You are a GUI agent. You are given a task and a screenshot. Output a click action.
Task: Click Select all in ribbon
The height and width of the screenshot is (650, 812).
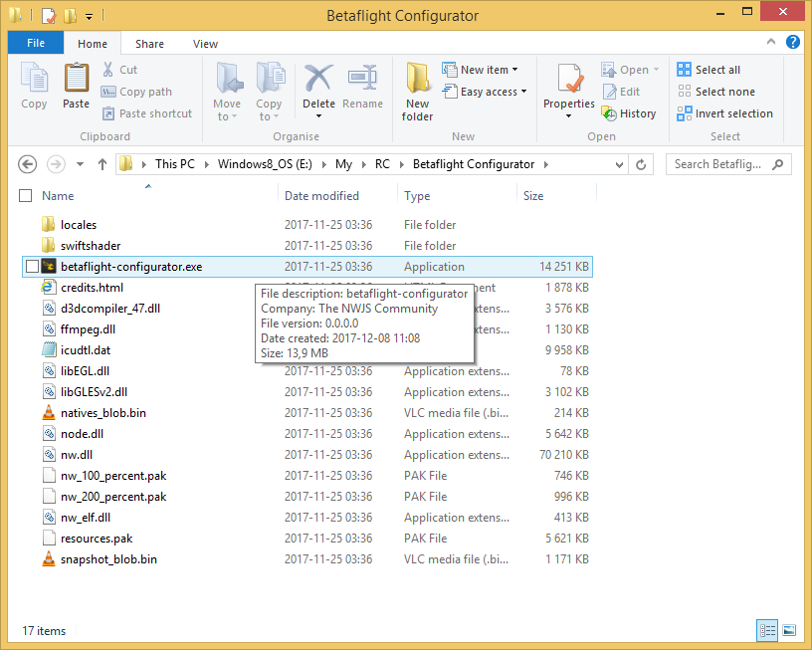point(709,70)
